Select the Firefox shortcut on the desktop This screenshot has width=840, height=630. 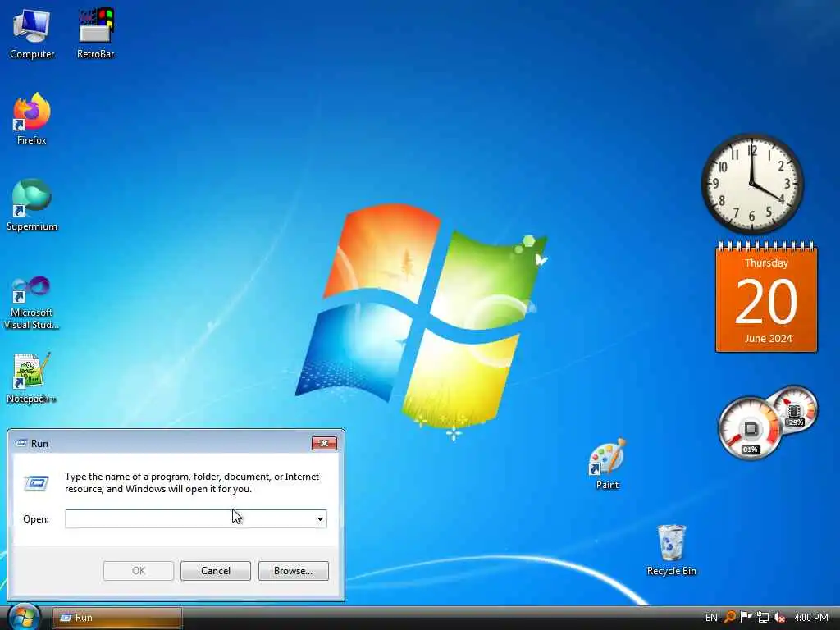pyautogui.click(x=32, y=119)
